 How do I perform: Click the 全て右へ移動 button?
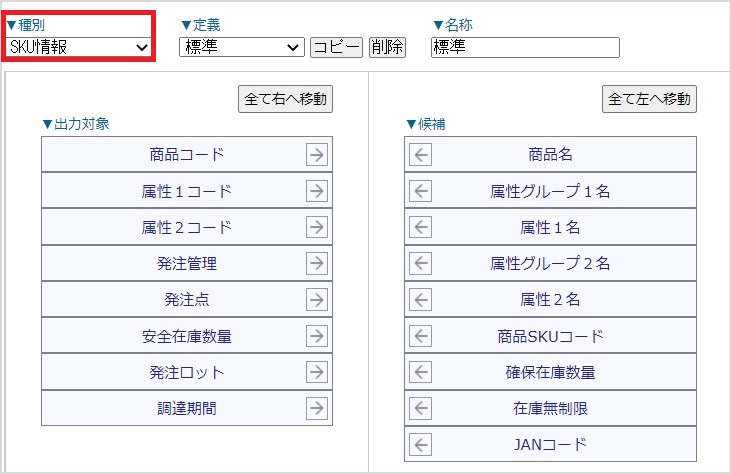coord(285,99)
